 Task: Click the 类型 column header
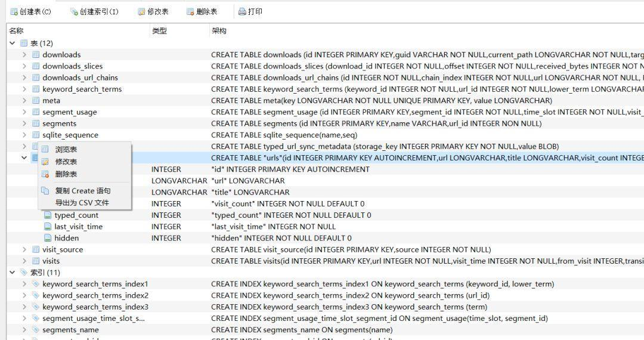click(179, 31)
